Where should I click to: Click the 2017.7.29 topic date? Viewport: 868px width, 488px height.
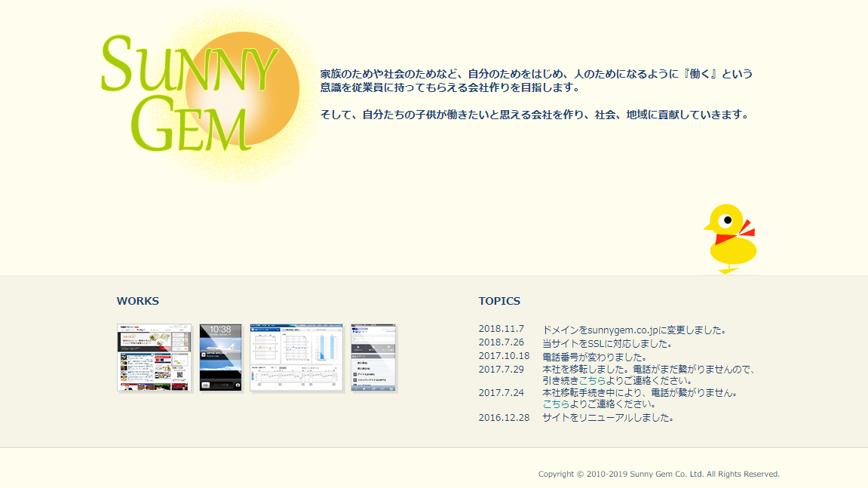501,369
